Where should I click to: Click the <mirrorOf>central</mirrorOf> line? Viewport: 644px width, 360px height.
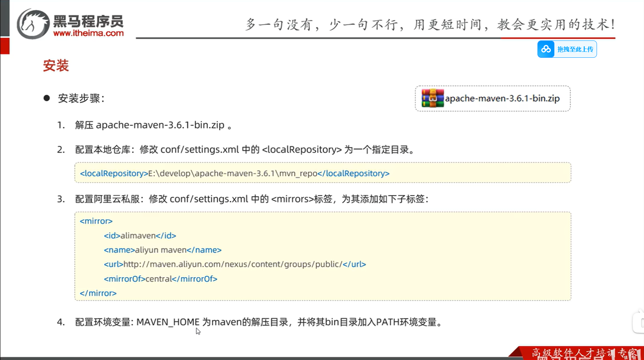point(161,279)
